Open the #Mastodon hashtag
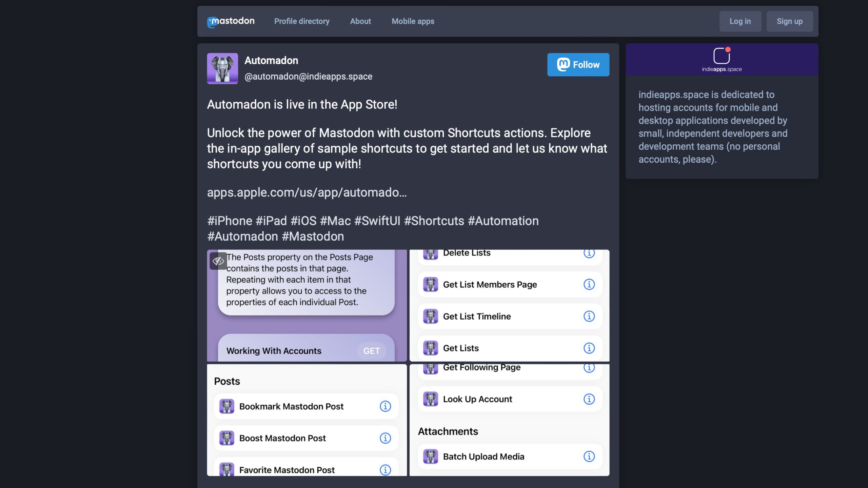 313,237
